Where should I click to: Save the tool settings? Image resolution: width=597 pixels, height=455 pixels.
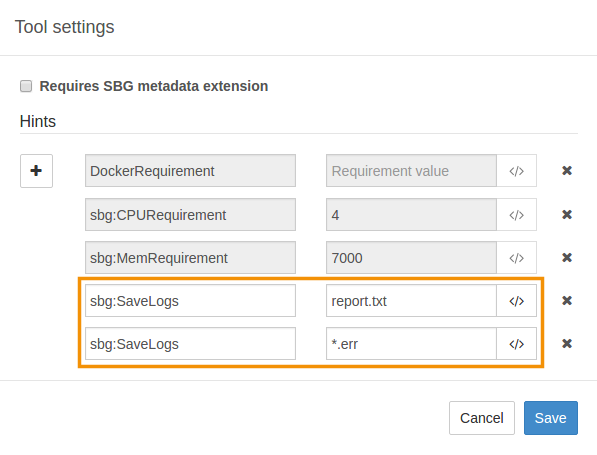coord(551,418)
